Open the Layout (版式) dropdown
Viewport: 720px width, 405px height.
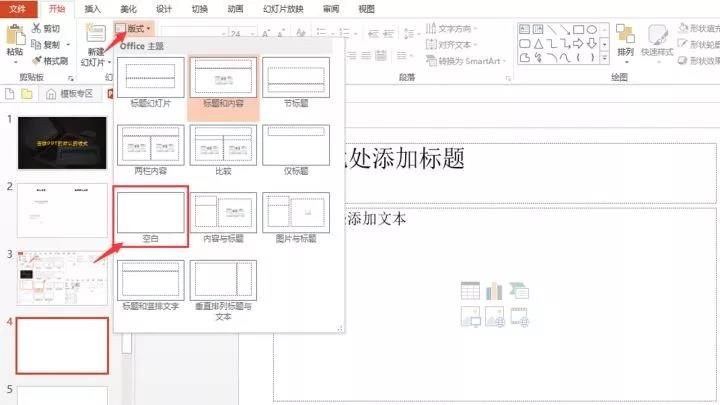[133, 28]
